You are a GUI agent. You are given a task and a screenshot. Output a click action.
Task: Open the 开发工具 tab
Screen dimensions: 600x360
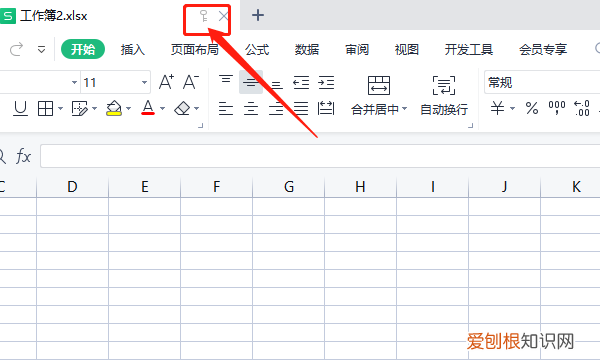468,49
